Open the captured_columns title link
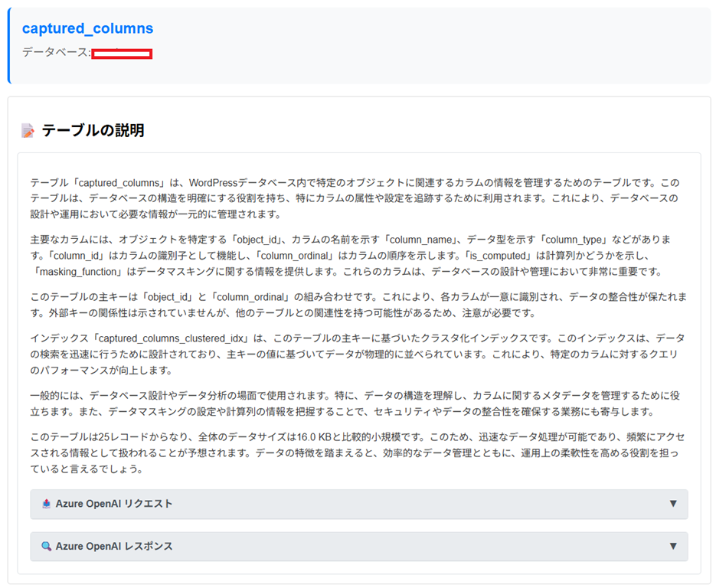The width and height of the screenshot is (716, 588). [87, 28]
